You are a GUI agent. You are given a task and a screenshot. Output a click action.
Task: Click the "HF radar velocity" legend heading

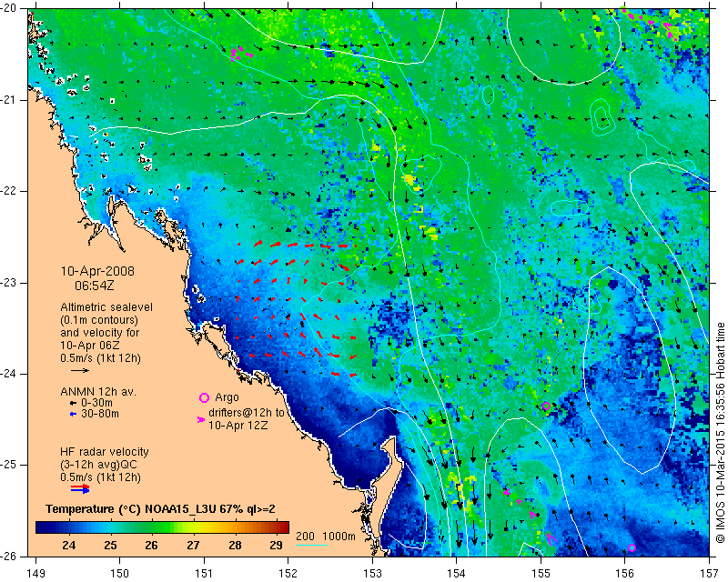click(105, 452)
